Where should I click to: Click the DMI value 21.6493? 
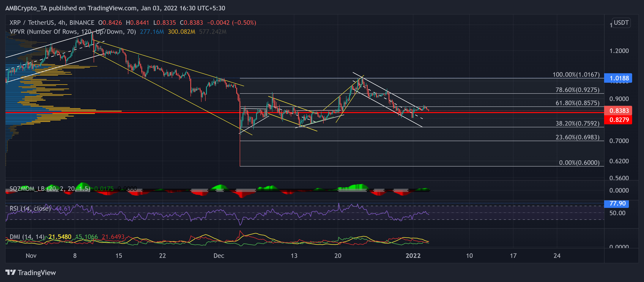[x=113, y=237]
